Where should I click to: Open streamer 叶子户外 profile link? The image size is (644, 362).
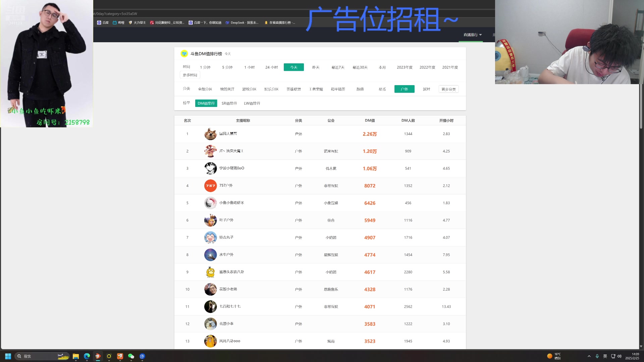227,220
